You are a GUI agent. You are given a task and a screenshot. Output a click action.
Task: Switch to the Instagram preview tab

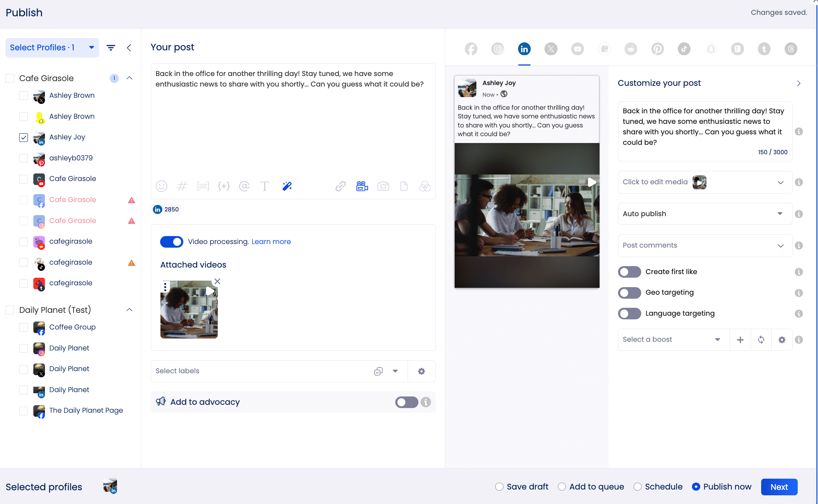pos(497,49)
